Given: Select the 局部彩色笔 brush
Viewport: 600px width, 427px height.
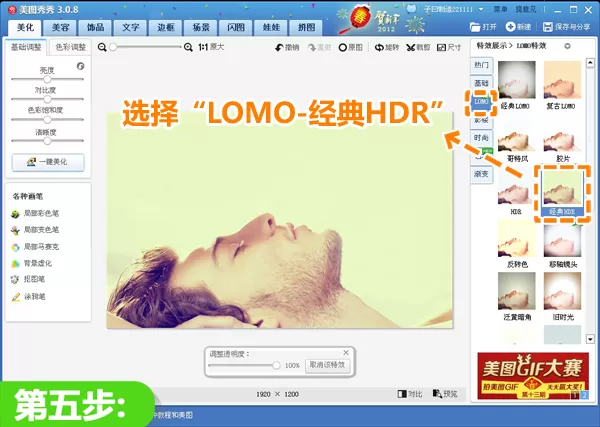Looking at the screenshot, I should click(35, 213).
